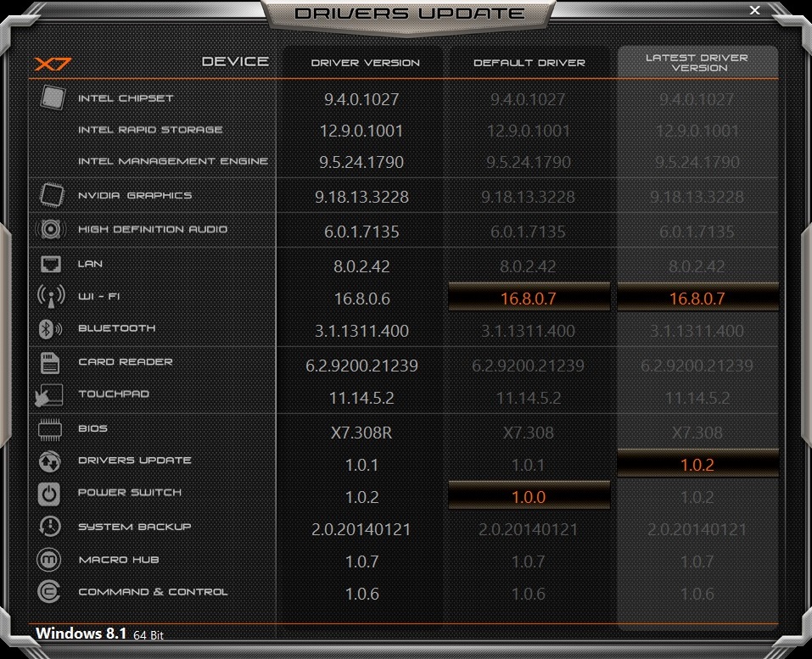Click the Card Reader SD card icon
Viewport: 812px width, 659px height.
pos(50,362)
